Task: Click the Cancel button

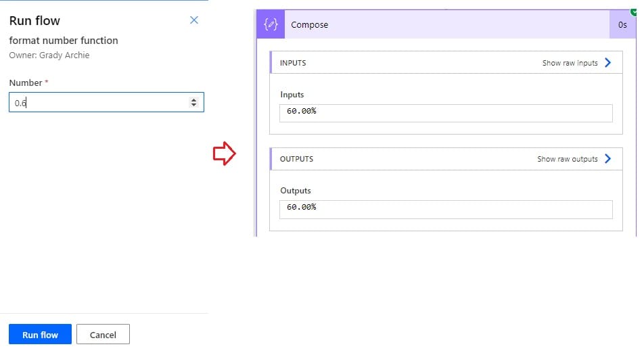Action: [103, 335]
